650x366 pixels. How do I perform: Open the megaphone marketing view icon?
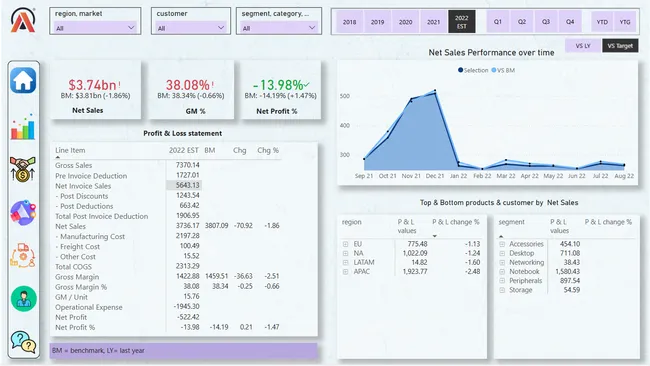tap(23, 212)
